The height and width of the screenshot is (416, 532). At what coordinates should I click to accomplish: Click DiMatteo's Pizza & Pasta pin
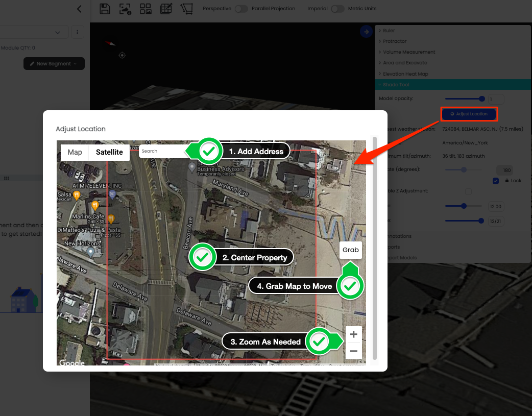[x=111, y=219]
